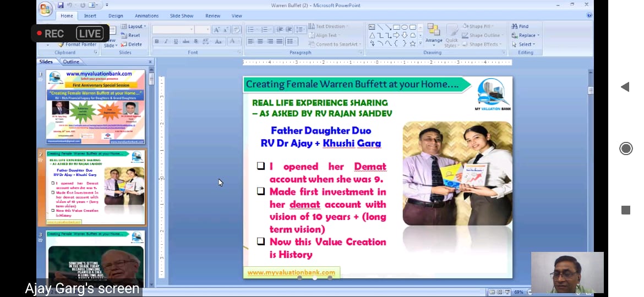Select the slide 1 thumbnail

coord(95,107)
